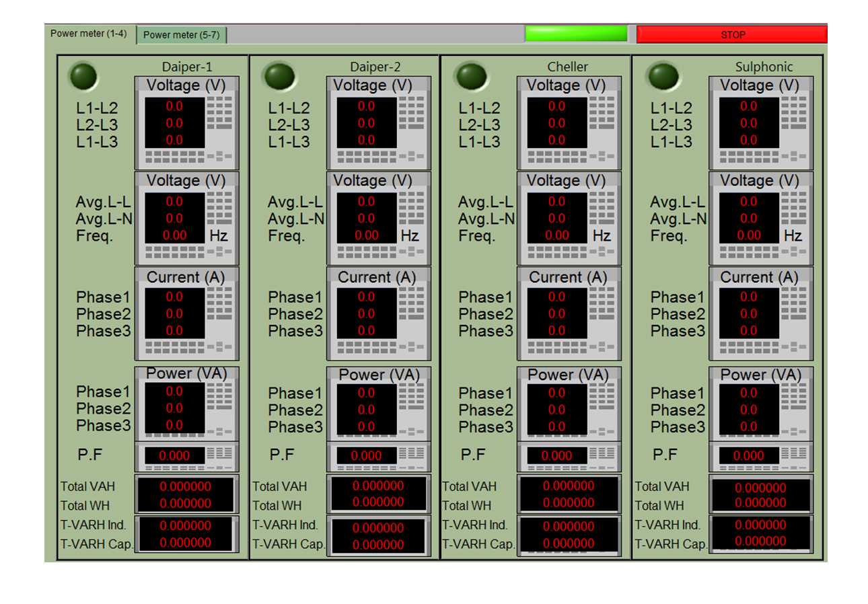Select the Sulphonic L2-L3 voltage reading

point(748,123)
